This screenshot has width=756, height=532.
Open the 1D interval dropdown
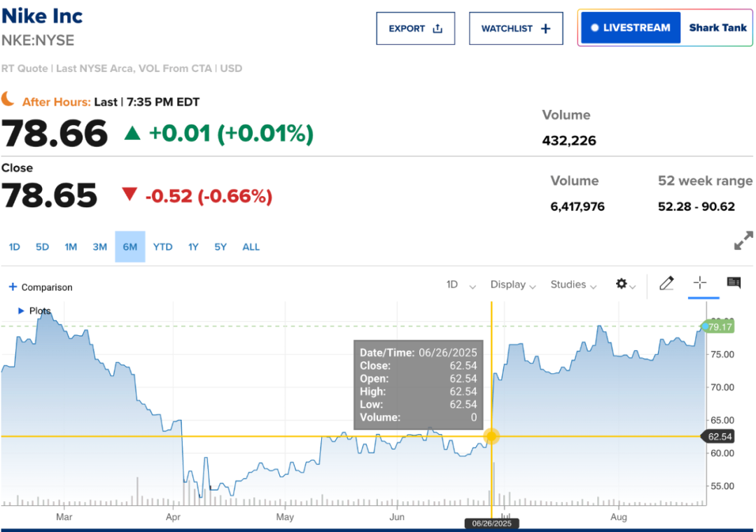pos(461,285)
